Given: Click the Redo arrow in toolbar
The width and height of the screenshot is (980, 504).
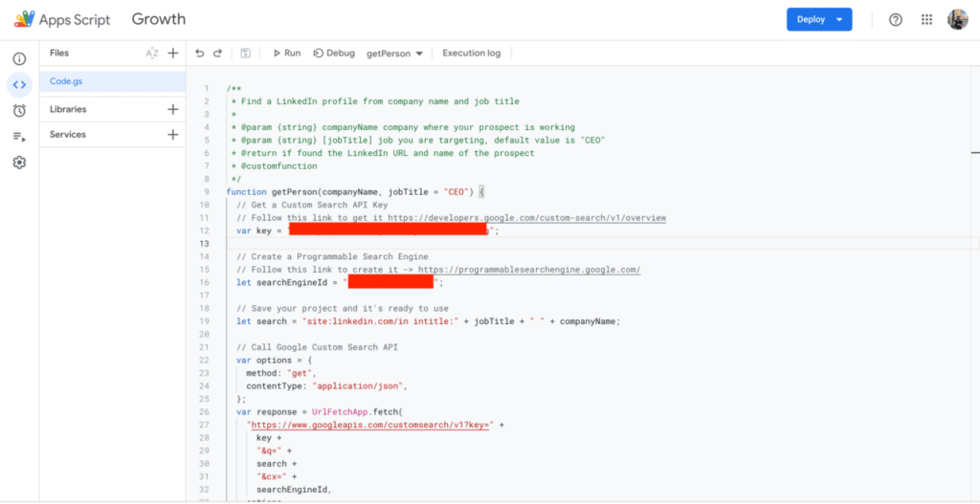Looking at the screenshot, I should pyautogui.click(x=217, y=54).
